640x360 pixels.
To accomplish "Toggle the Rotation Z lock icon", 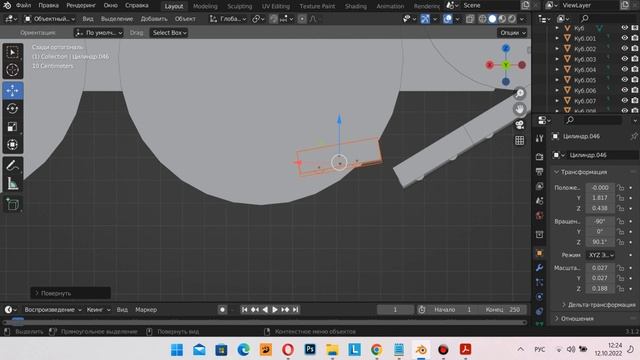I will (x=620, y=242).
